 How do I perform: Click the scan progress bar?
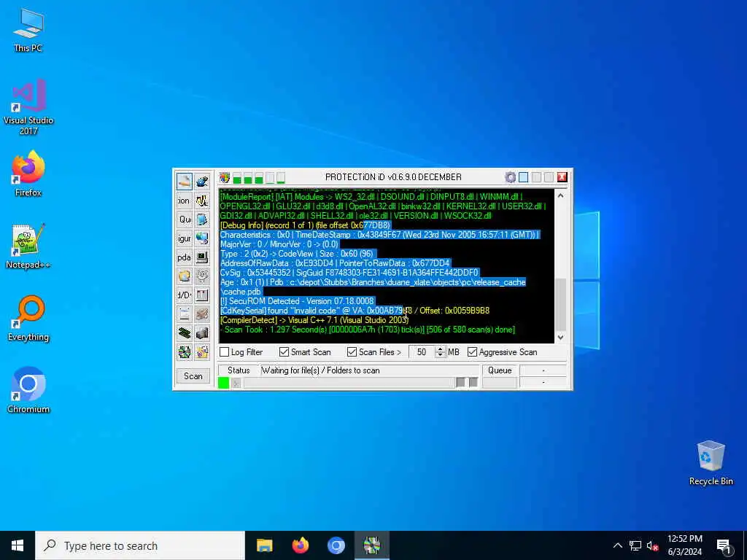349,382
